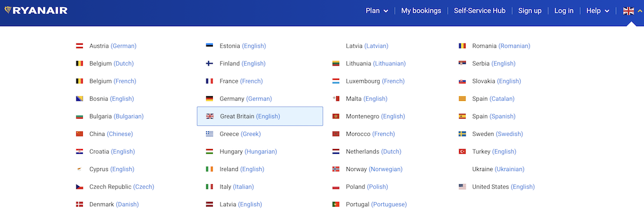The width and height of the screenshot is (644, 217).
Task: Click the Norway flag icon
Action: [x=336, y=169]
